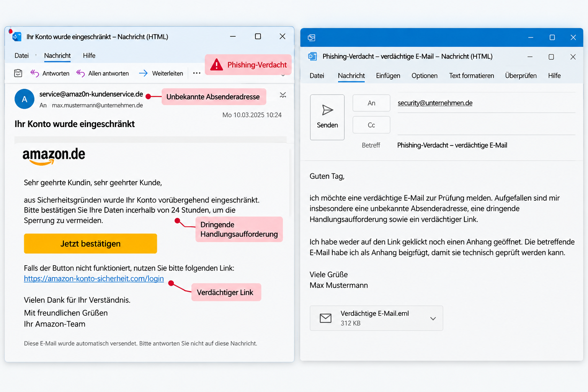Viewport: 588px width, 392px height.
Task: Click the greeting Guten Tag, in the compose body
Action: click(327, 176)
